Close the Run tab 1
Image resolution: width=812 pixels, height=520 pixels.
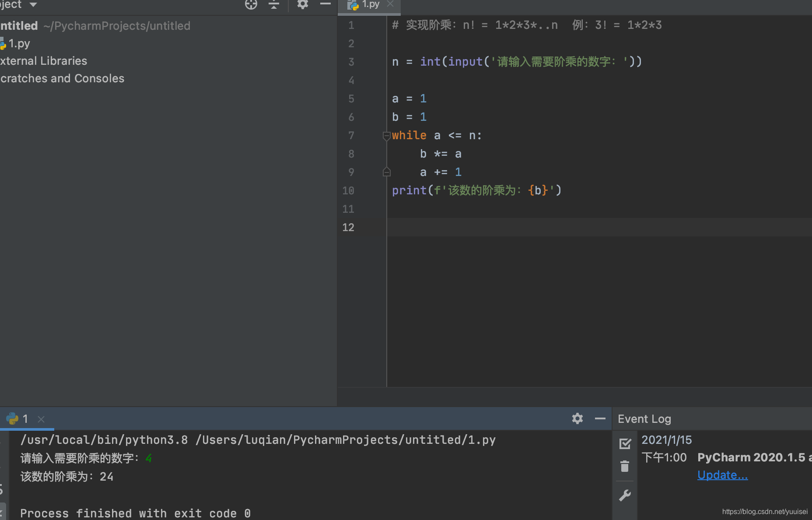click(41, 419)
